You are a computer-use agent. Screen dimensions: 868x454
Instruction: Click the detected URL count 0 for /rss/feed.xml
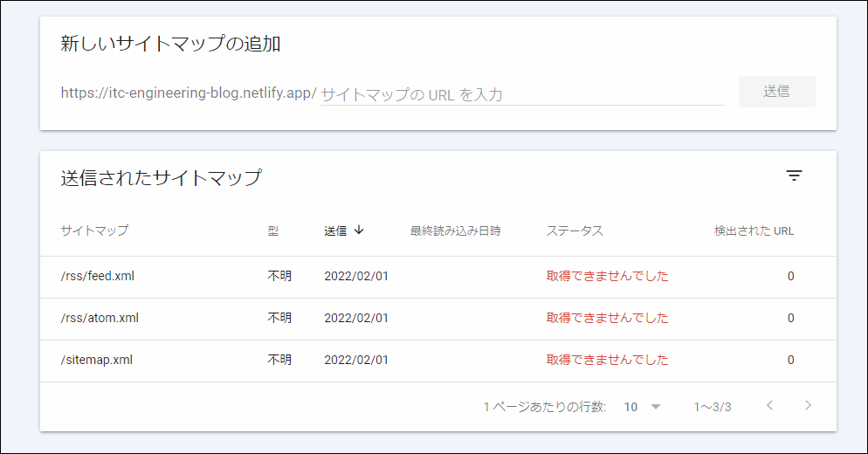click(x=790, y=276)
